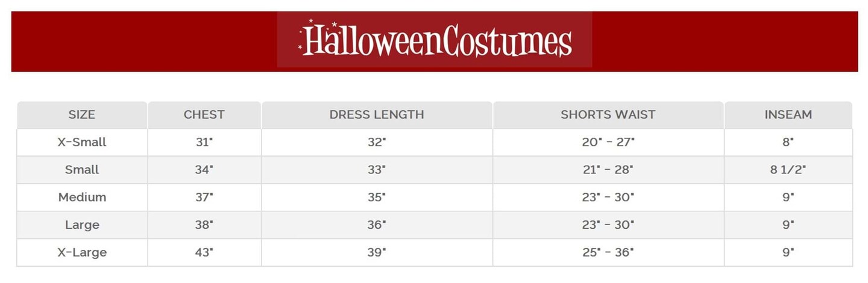The height and width of the screenshot is (283, 868).
Task: Click the HalloweenCostumes logo
Action: click(435, 40)
